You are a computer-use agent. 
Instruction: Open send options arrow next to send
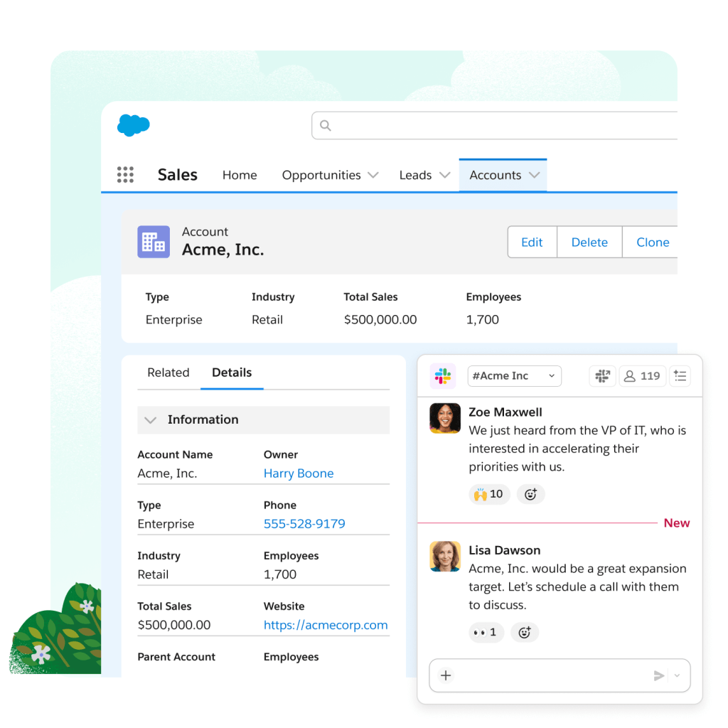point(678,675)
